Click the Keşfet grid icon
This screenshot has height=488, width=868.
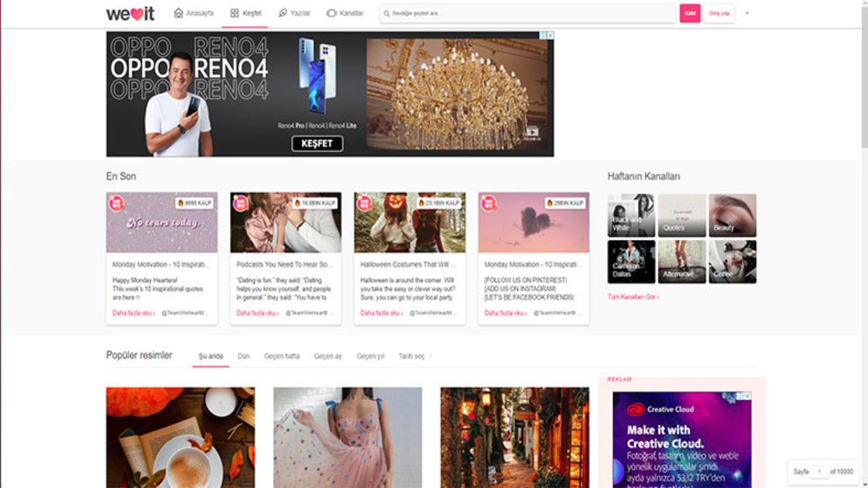click(x=234, y=12)
